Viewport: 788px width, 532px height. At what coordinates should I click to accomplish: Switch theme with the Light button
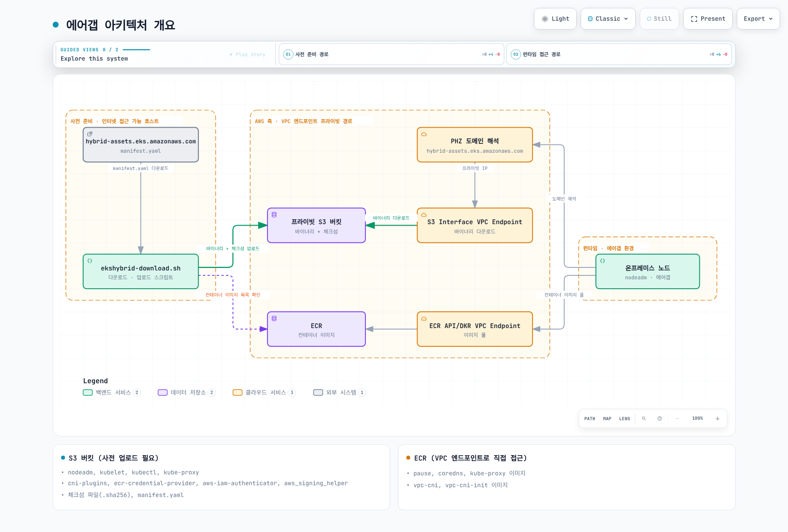[x=555, y=19]
